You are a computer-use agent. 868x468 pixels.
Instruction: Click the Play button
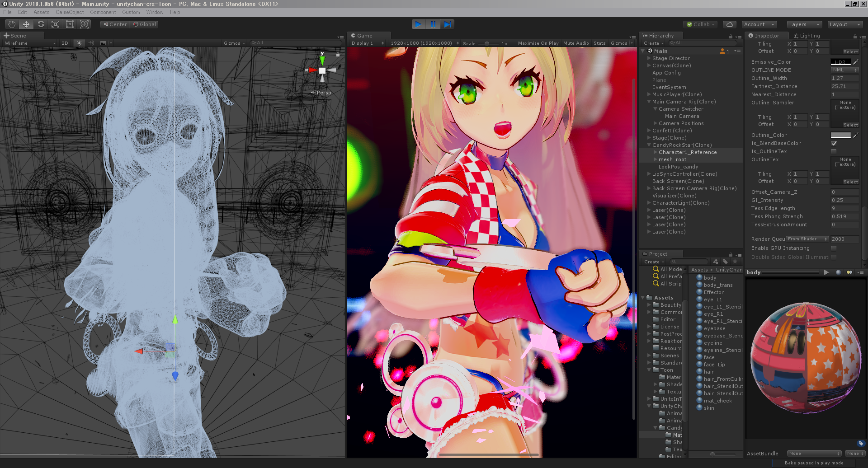pyautogui.click(x=419, y=24)
